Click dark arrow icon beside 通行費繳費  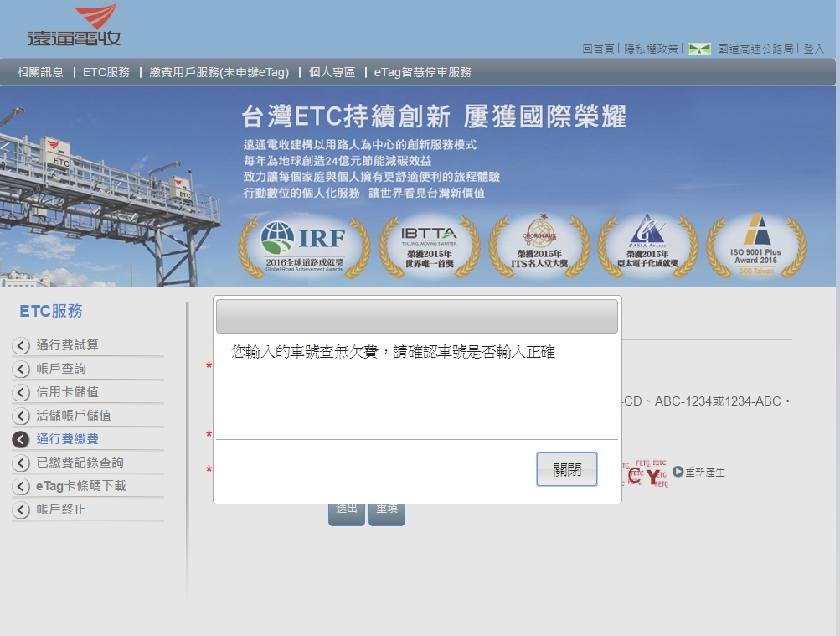pos(21,440)
